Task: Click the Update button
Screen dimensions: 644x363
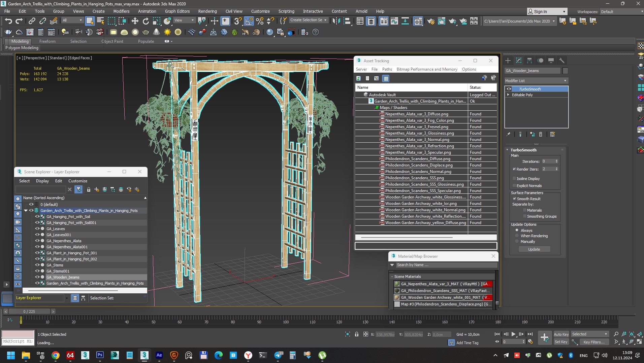Action: [534, 249]
